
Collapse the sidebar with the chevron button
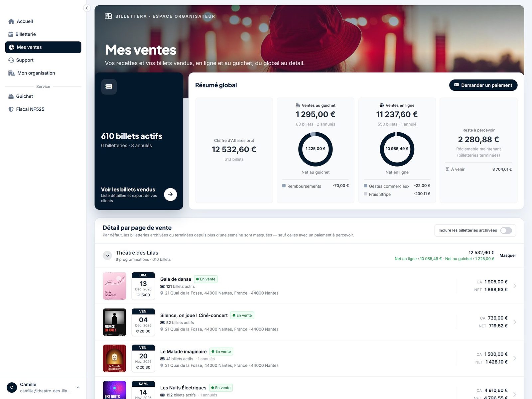tap(87, 8)
